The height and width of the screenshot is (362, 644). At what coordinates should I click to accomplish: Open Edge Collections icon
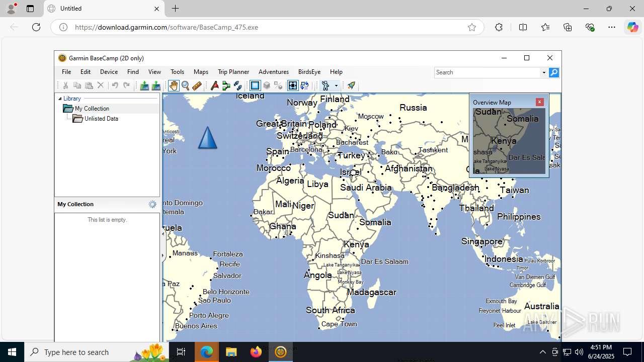click(568, 27)
